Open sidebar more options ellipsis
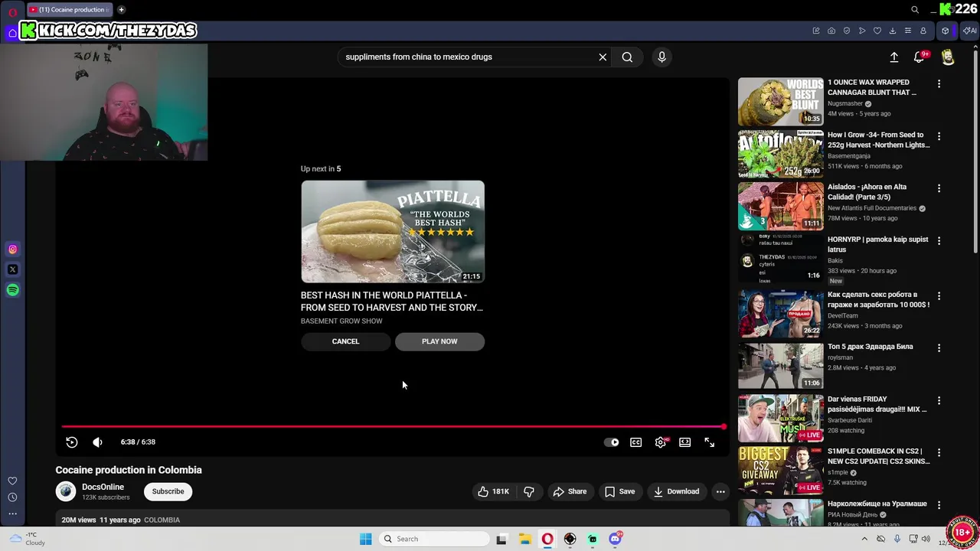 [x=12, y=514]
